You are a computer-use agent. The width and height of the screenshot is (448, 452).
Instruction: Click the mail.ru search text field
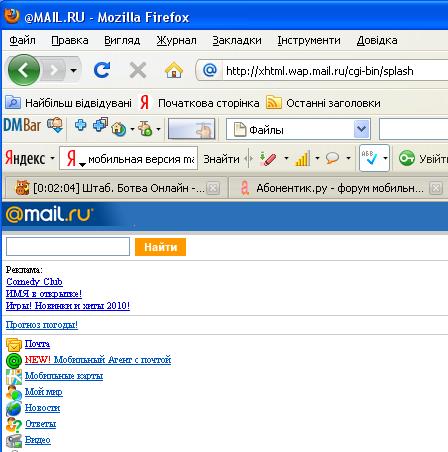pyautogui.click(x=68, y=247)
